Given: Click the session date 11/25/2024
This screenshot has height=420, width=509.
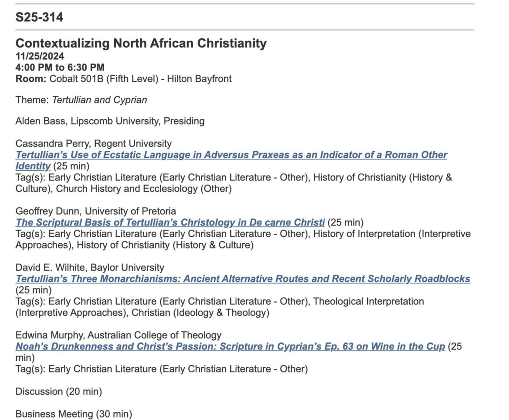Looking at the screenshot, I should (40, 56).
